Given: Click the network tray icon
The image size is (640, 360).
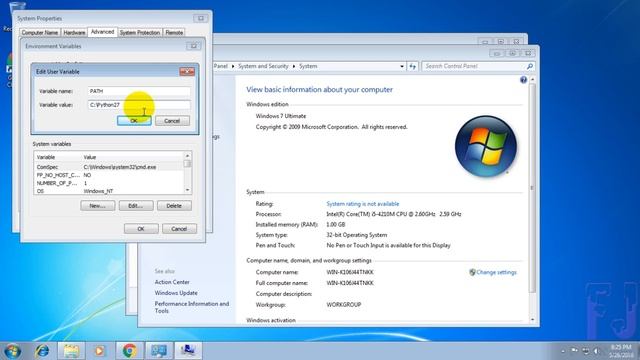Looking at the screenshot, I should click(x=585, y=351).
